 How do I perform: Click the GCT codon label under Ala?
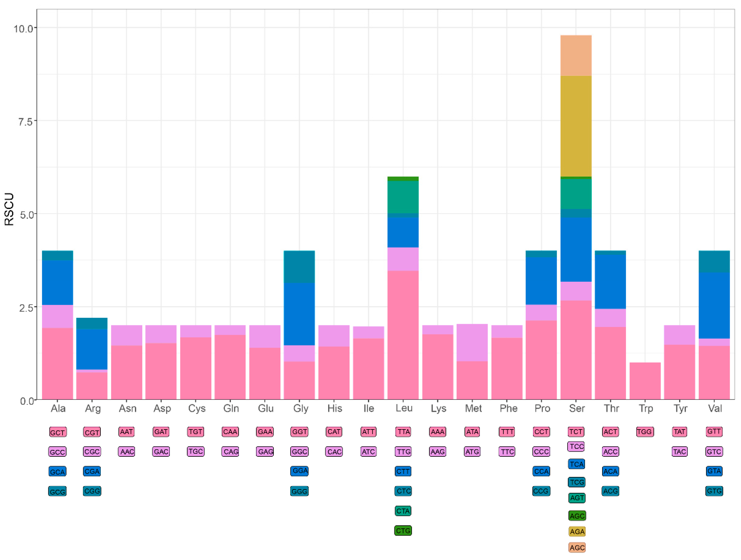58,432
